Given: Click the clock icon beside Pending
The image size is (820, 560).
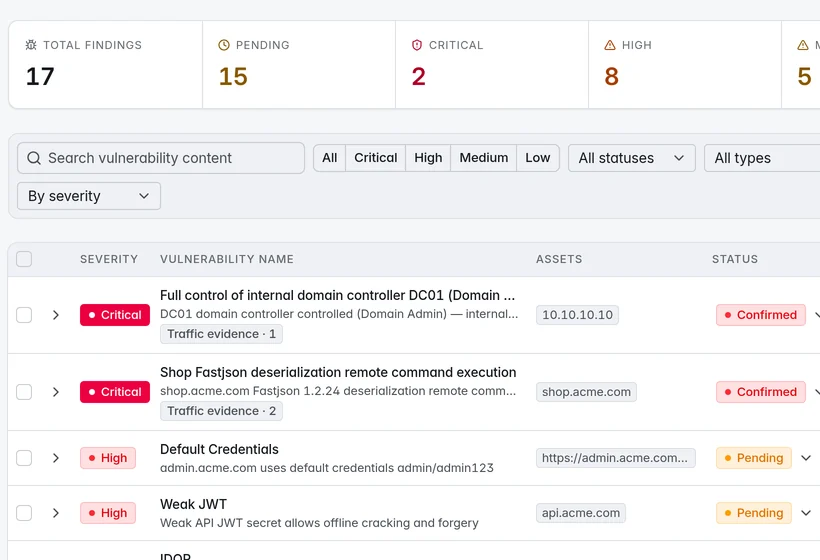Looking at the screenshot, I should [x=224, y=45].
